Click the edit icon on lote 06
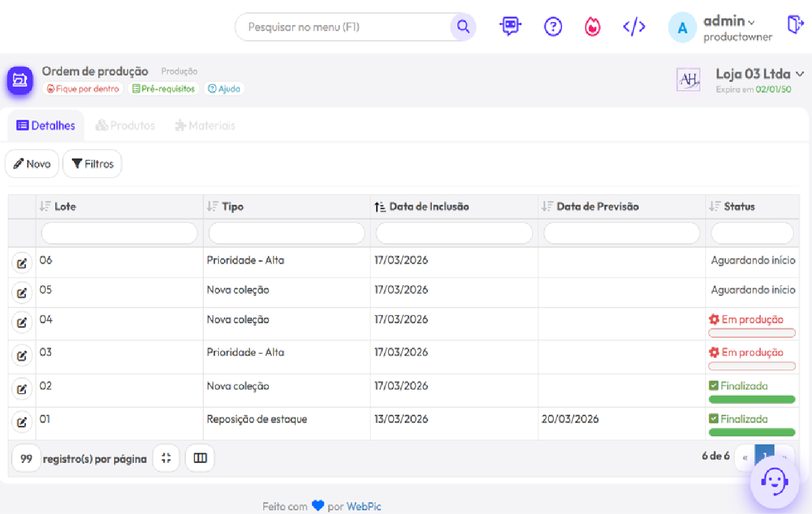812x514 pixels. tap(22, 262)
